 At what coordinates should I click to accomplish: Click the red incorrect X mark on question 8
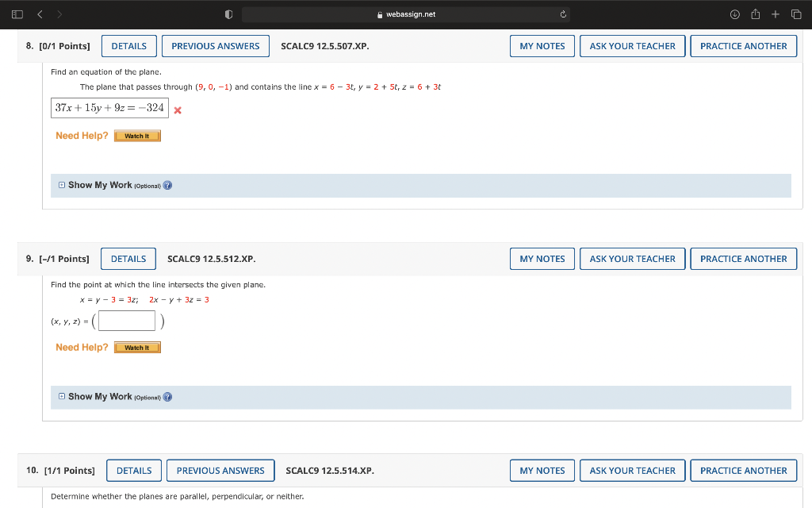click(178, 110)
